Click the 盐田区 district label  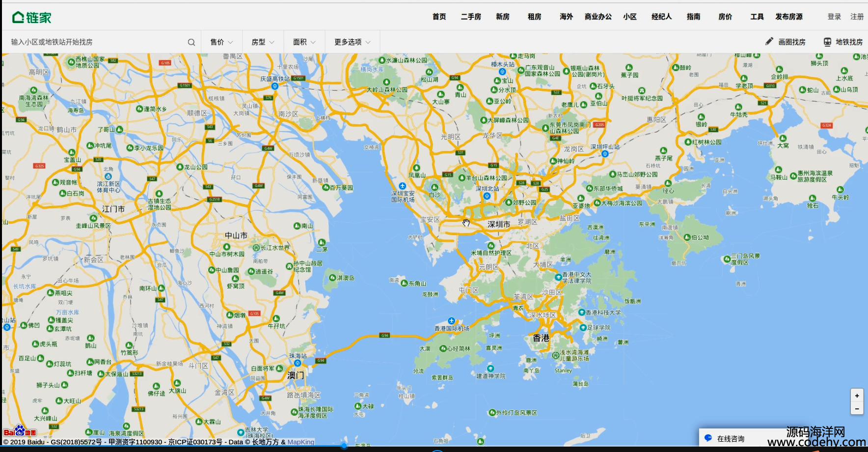(570, 218)
